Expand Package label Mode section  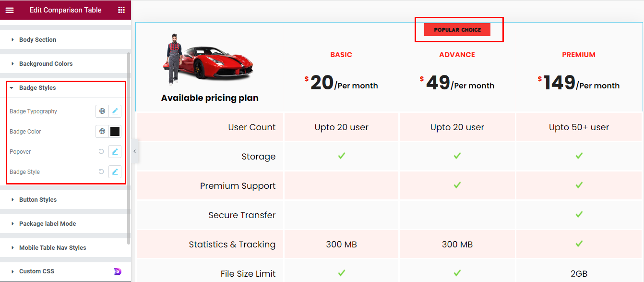47,224
